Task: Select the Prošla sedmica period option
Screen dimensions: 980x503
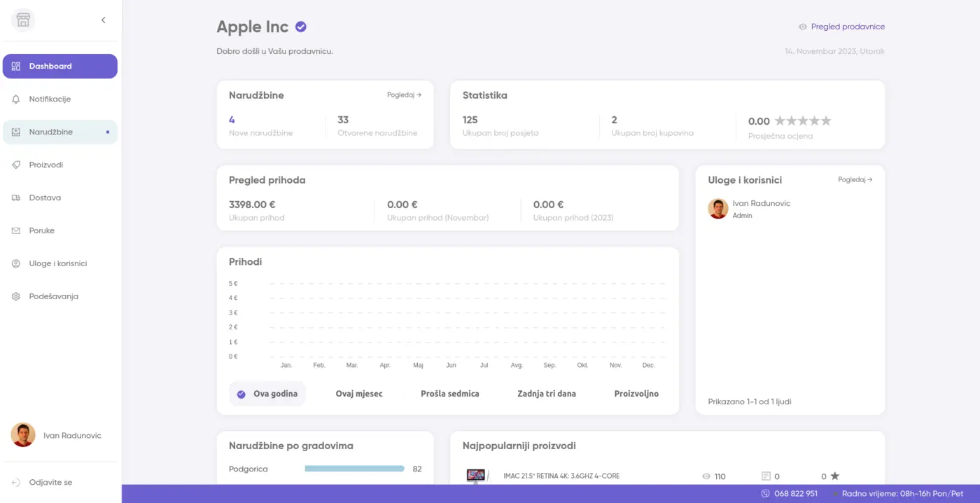Action: click(450, 394)
